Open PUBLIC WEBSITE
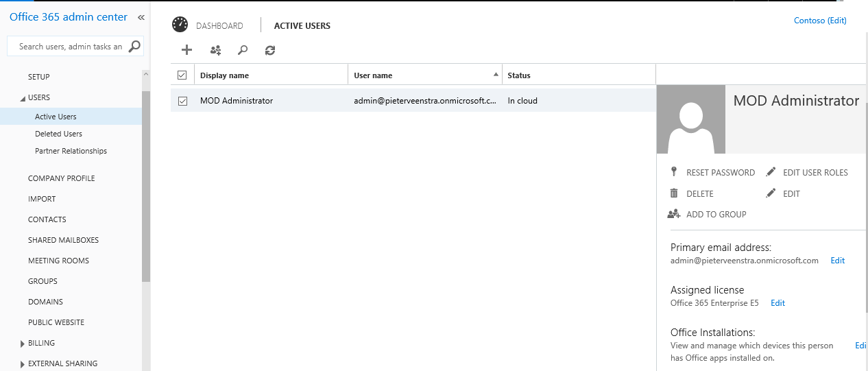The width and height of the screenshot is (868, 371). coord(56,322)
